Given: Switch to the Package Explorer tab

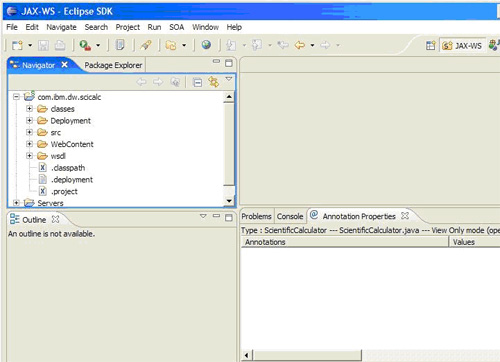Looking at the screenshot, I should click(x=113, y=65).
